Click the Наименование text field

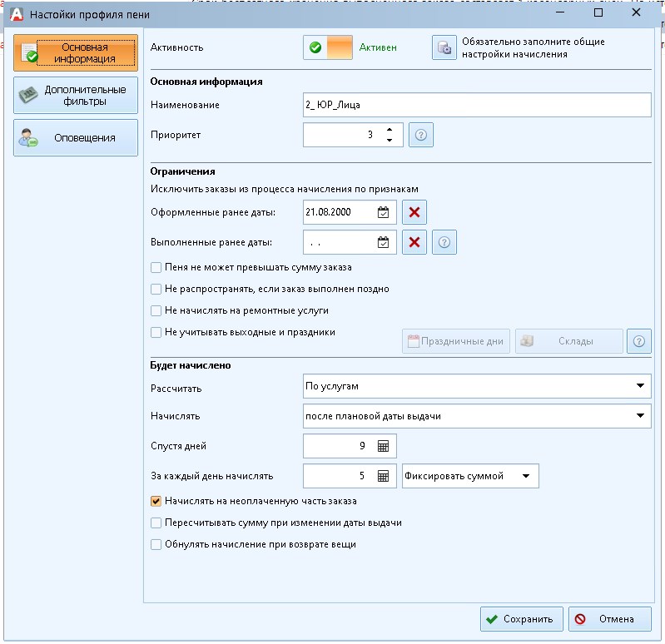click(x=476, y=105)
